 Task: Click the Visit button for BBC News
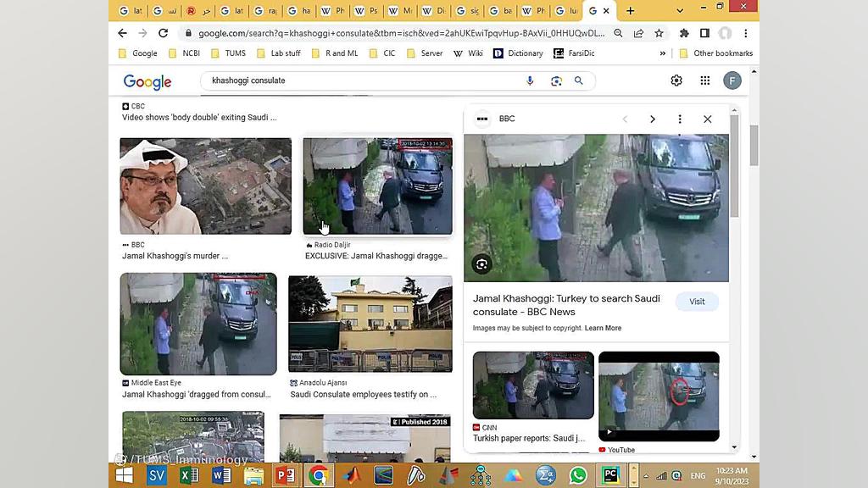click(x=697, y=302)
